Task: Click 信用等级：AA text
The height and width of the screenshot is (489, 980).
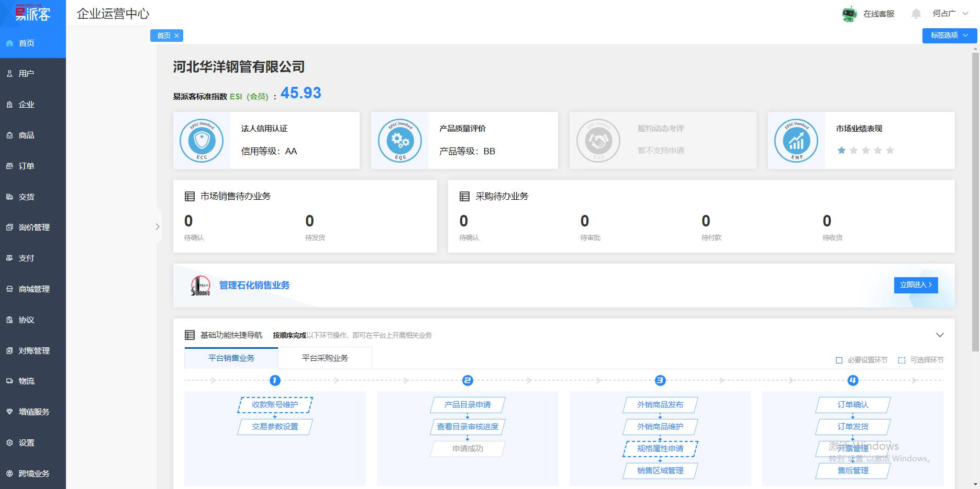Action: [269, 151]
